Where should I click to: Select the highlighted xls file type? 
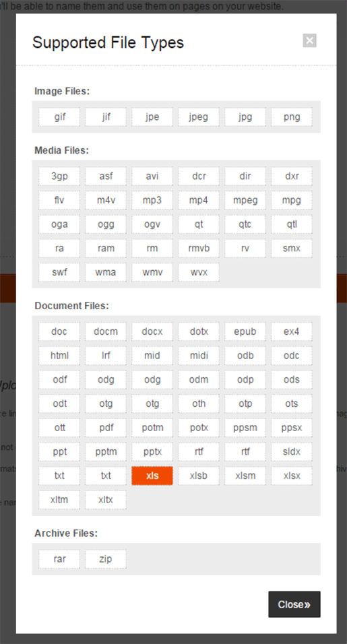[152, 476]
